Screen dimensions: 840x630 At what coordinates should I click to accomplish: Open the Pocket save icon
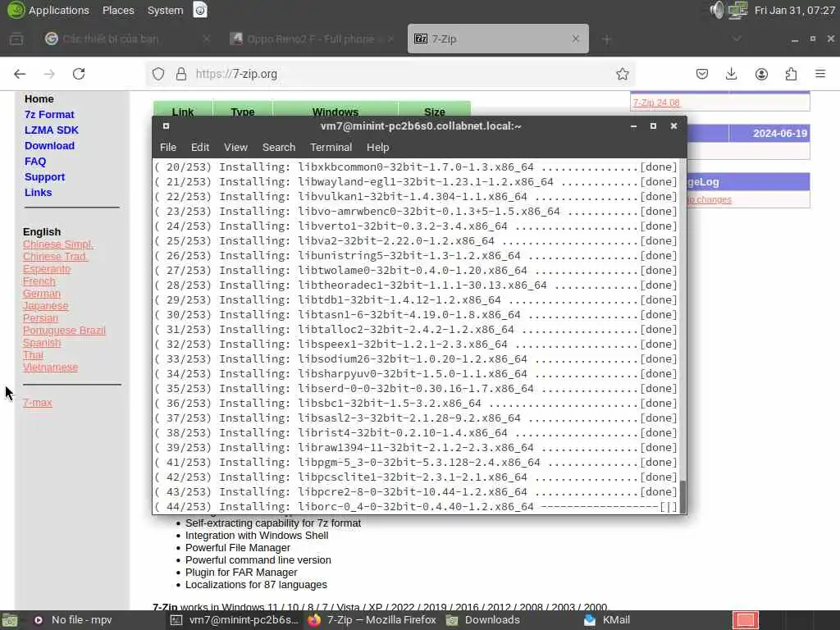(x=702, y=74)
